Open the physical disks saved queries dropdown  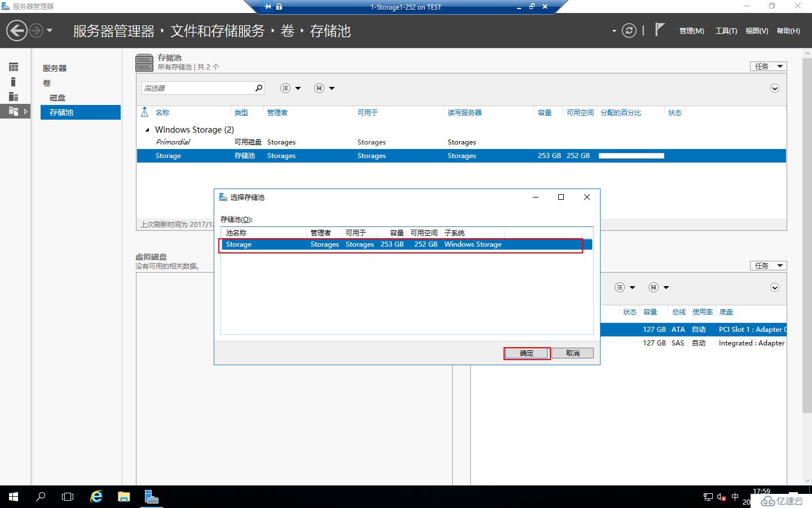659,287
